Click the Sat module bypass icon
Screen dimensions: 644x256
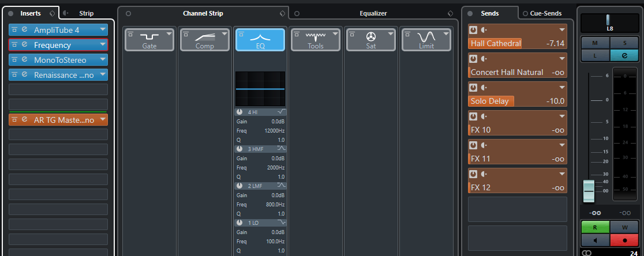click(x=351, y=33)
